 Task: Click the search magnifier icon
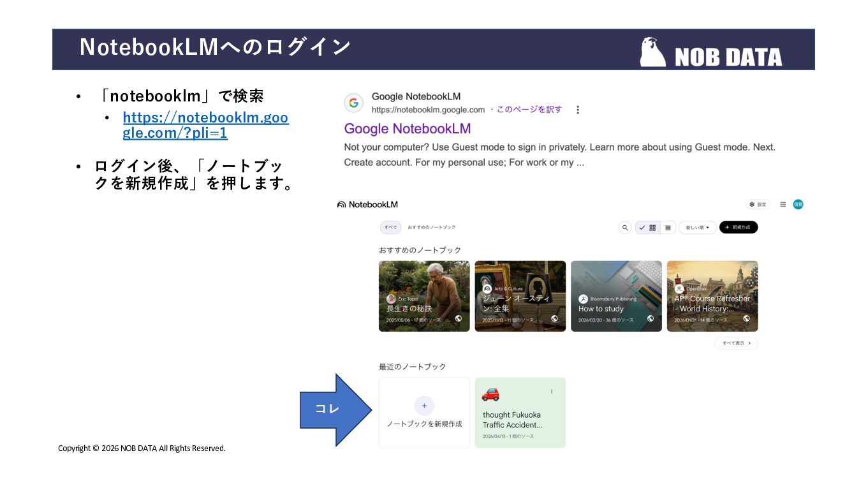point(625,228)
